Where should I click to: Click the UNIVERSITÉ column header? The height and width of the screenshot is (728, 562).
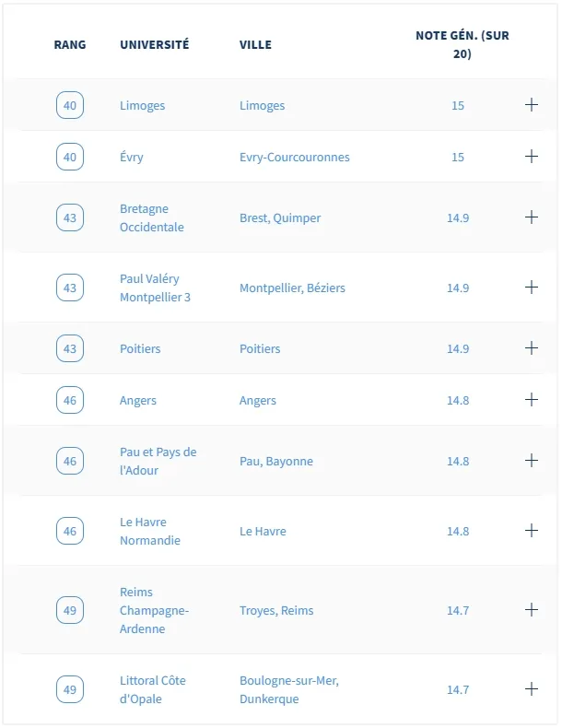pos(155,44)
